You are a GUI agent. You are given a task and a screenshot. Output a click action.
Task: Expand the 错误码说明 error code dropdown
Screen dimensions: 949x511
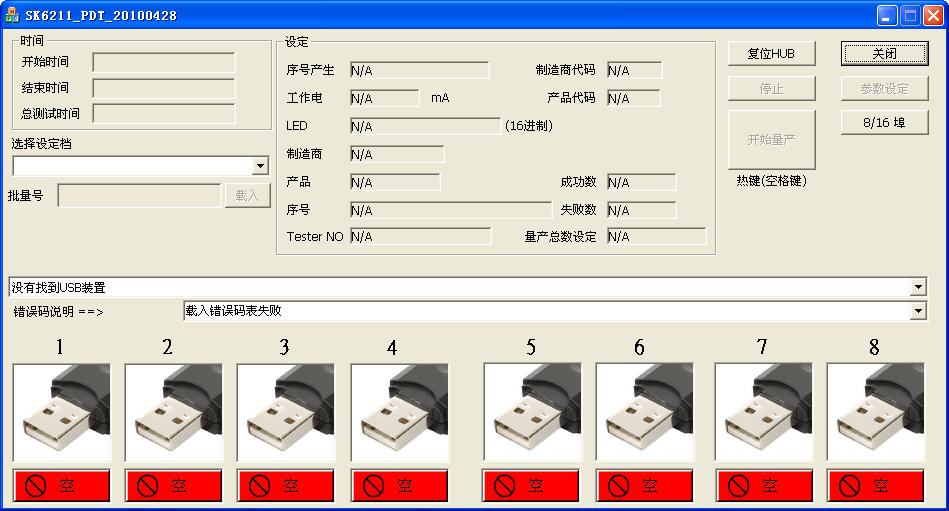point(918,311)
